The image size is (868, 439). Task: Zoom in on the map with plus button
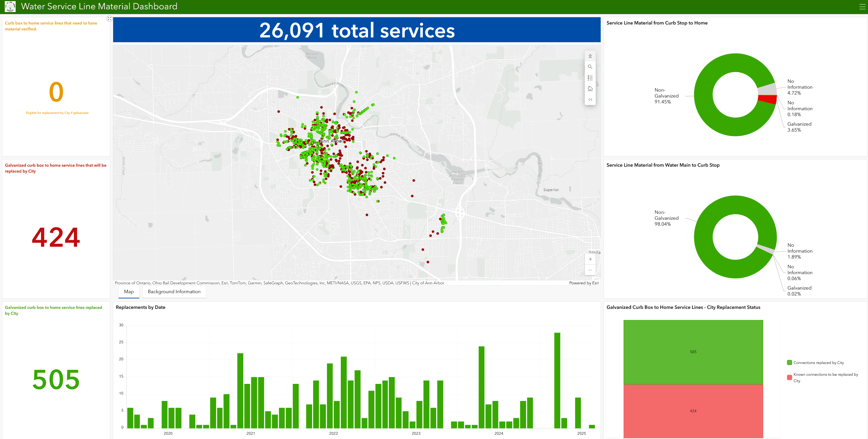point(590,259)
